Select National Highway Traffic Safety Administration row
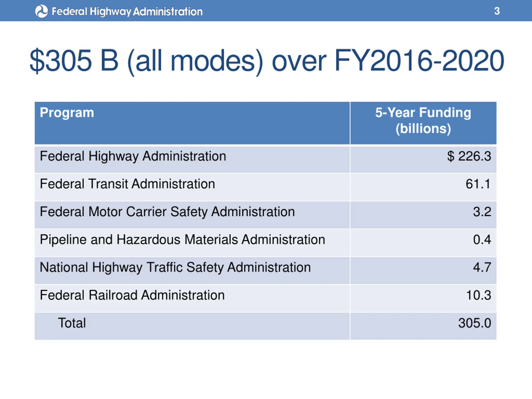 175,267
